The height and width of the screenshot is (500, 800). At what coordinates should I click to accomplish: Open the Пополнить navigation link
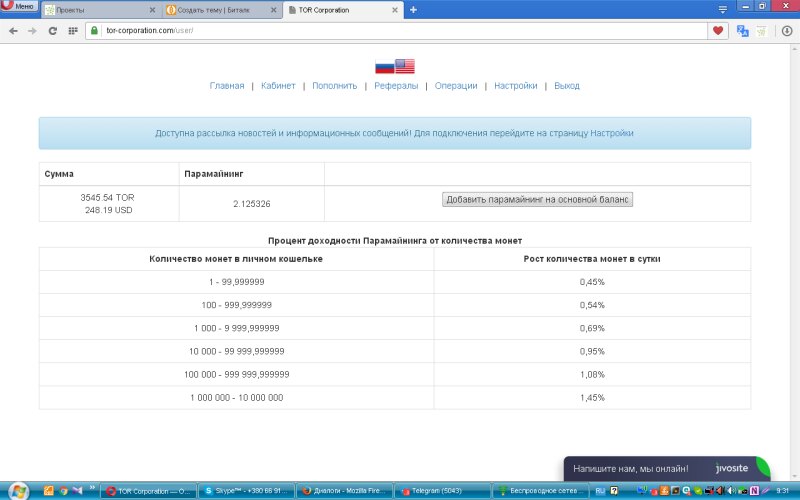click(x=334, y=86)
